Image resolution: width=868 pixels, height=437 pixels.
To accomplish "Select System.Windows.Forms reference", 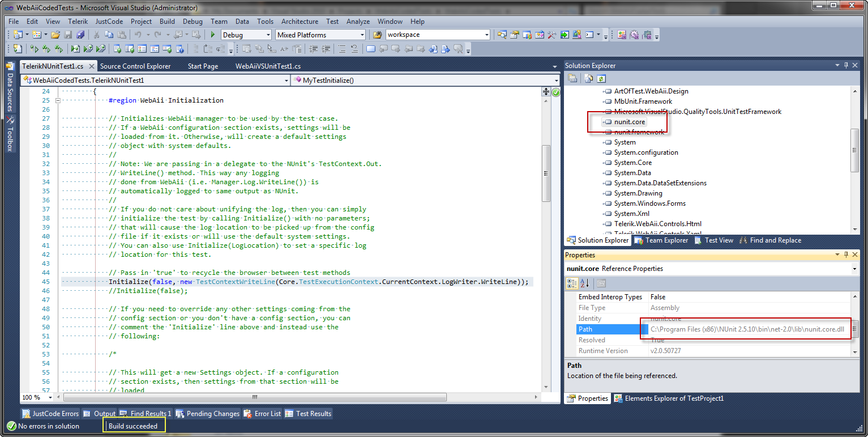I will [x=649, y=203].
